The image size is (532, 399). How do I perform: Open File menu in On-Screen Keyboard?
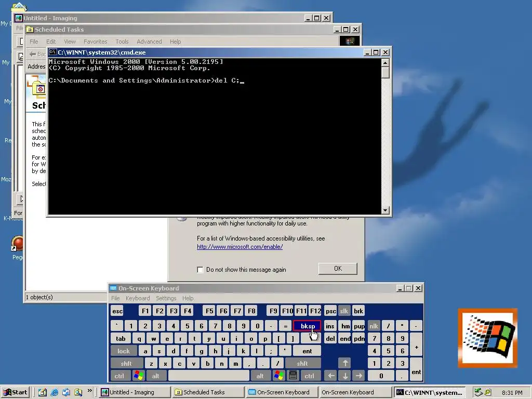click(x=115, y=298)
